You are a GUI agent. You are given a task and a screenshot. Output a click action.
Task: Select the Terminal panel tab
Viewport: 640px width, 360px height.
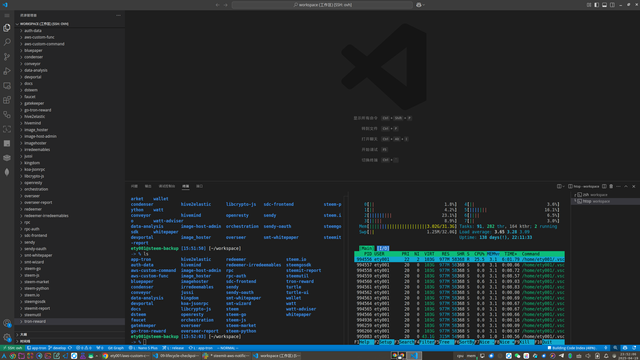186,187
